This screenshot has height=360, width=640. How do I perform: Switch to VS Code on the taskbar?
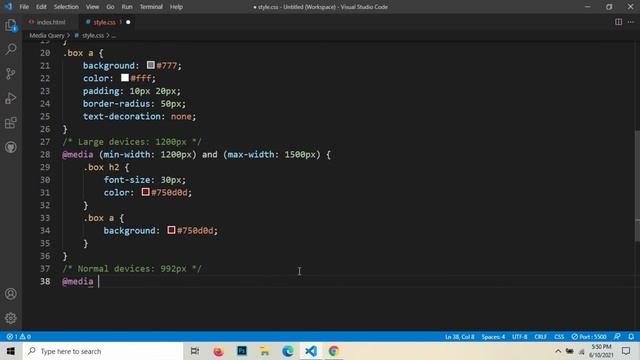point(311,351)
